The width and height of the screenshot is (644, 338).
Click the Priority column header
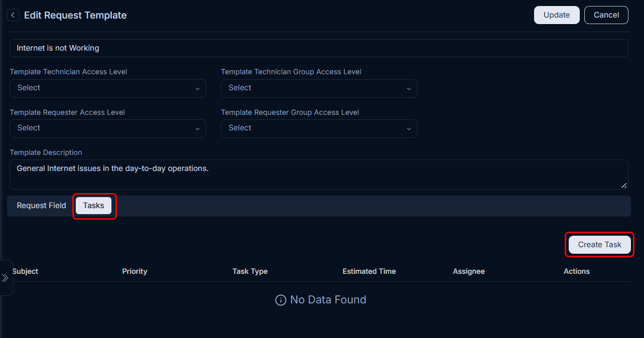pyautogui.click(x=135, y=271)
